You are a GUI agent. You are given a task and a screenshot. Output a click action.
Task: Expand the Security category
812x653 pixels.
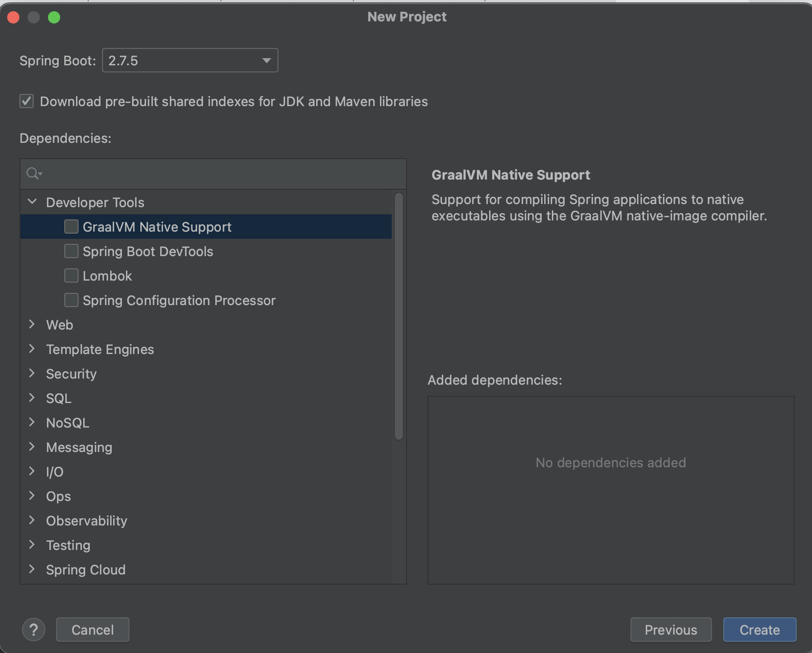point(32,373)
